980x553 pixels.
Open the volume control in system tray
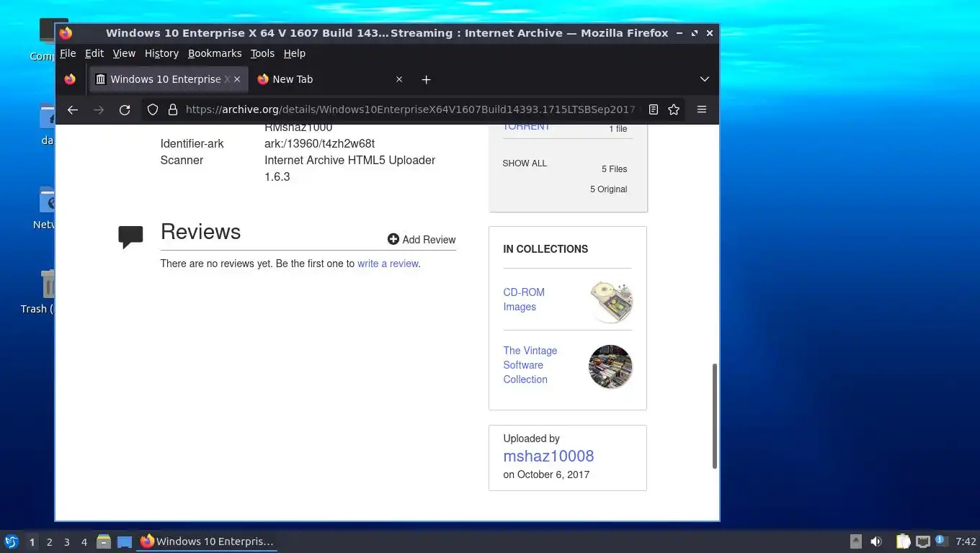(x=876, y=541)
